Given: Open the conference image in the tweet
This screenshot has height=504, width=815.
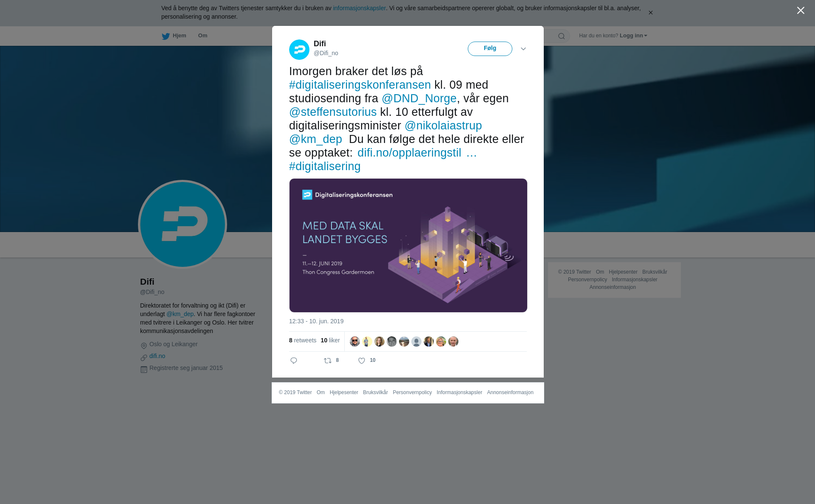Looking at the screenshot, I should tap(408, 245).
